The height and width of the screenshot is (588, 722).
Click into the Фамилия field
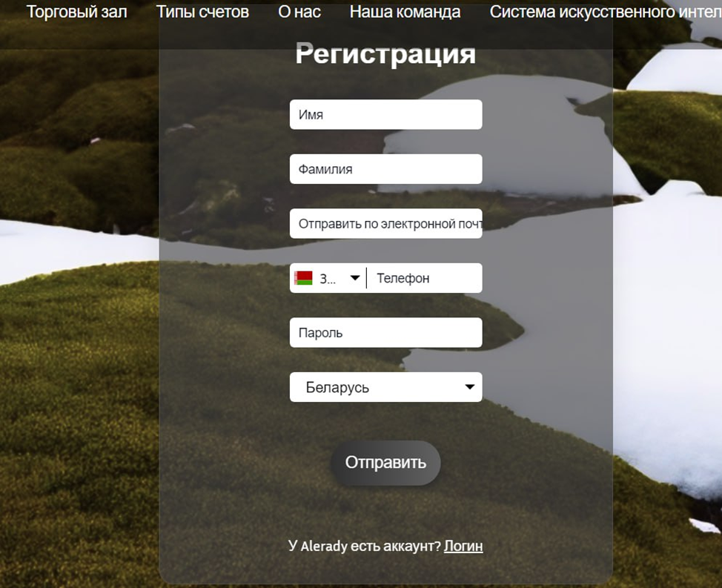[386, 169]
